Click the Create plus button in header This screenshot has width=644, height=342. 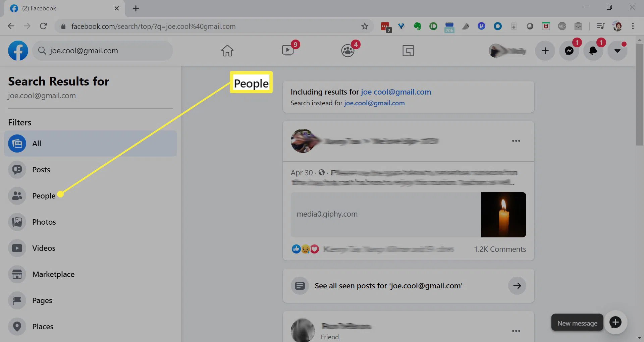click(x=545, y=51)
